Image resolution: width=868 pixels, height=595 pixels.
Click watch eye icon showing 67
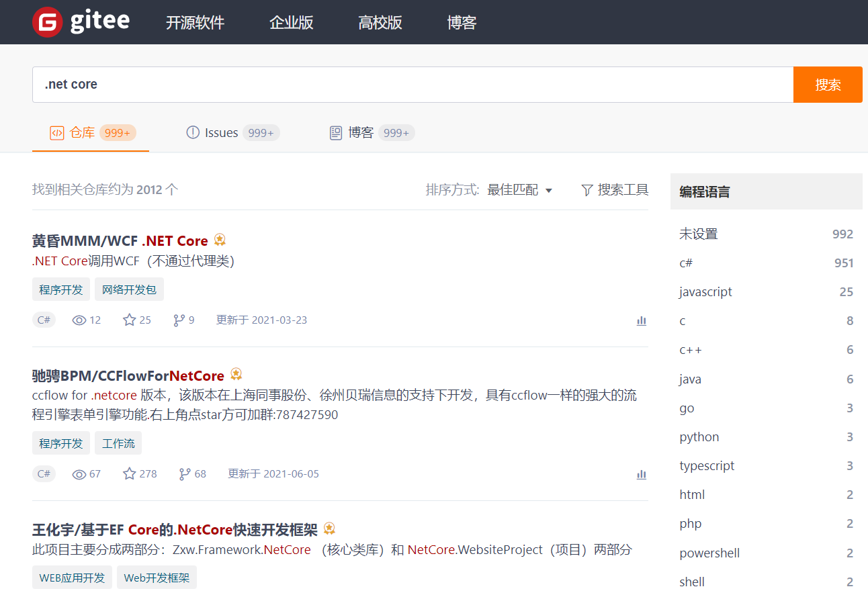coord(79,474)
